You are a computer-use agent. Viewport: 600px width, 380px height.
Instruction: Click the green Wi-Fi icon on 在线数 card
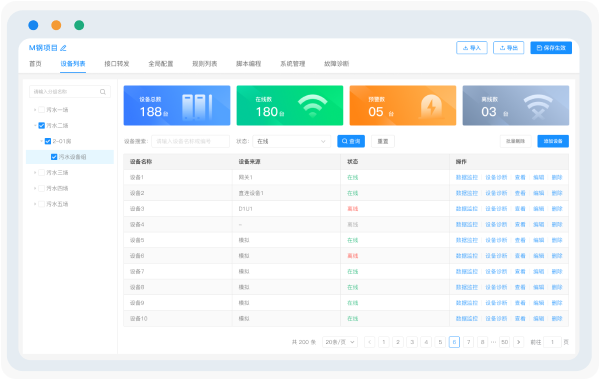(312, 105)
